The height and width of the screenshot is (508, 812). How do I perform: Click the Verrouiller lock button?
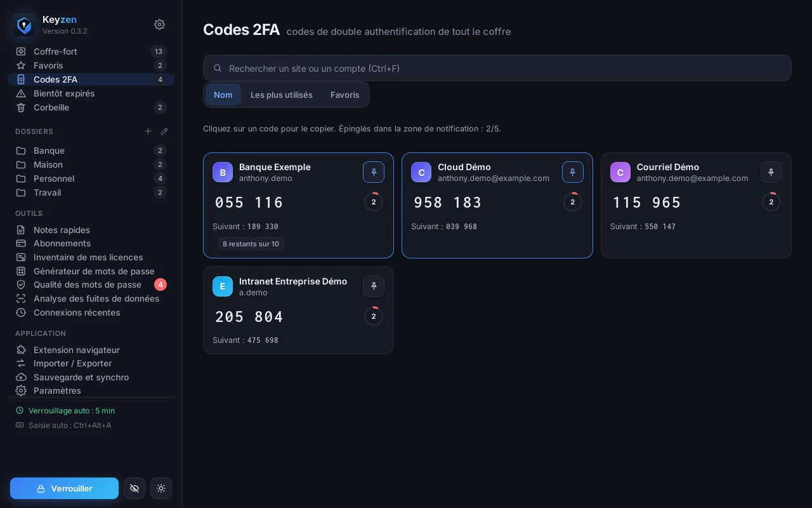click(x=64, y=488)
